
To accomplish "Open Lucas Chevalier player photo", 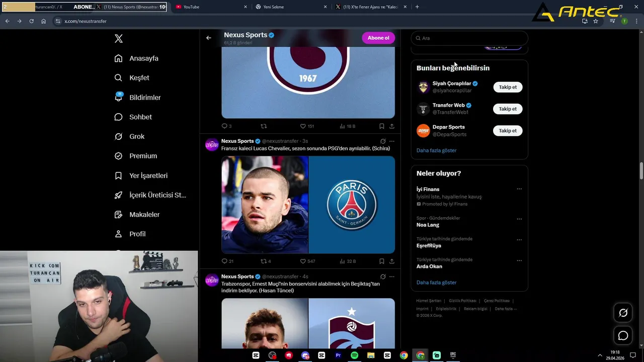I will click(x=265, y=205).
